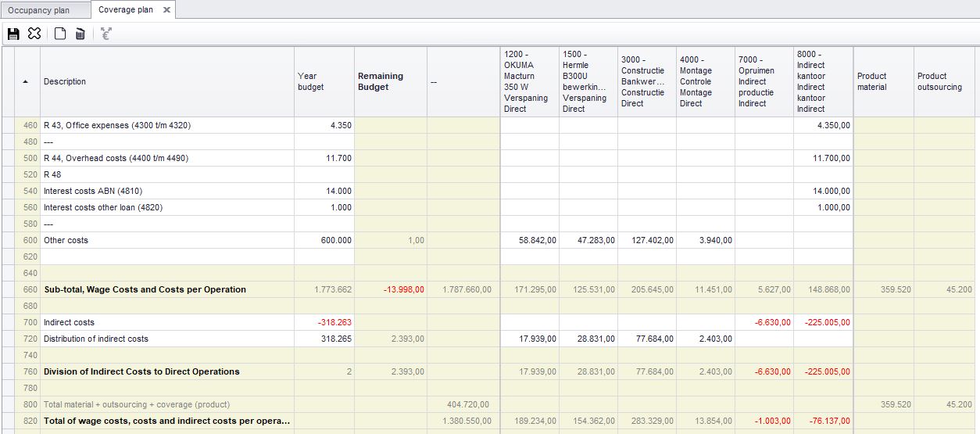Click year budget cell 4.350
Viewport: 980px width, 434px height.
click(324, 125)
